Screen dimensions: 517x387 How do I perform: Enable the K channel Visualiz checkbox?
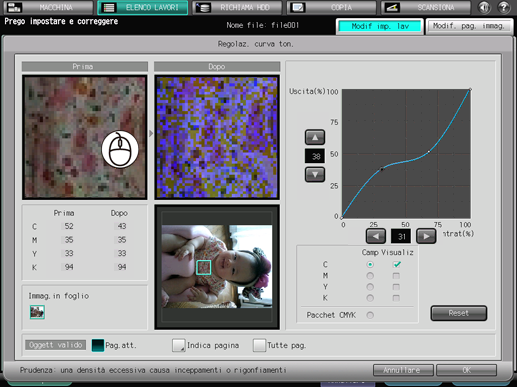pyautogui.click(x=396, y=298)
